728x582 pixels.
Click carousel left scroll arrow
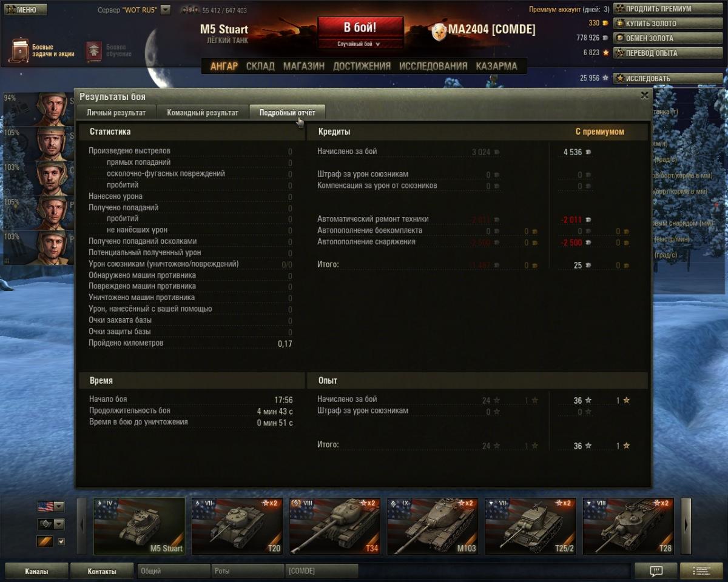click(x=82, y=526)
